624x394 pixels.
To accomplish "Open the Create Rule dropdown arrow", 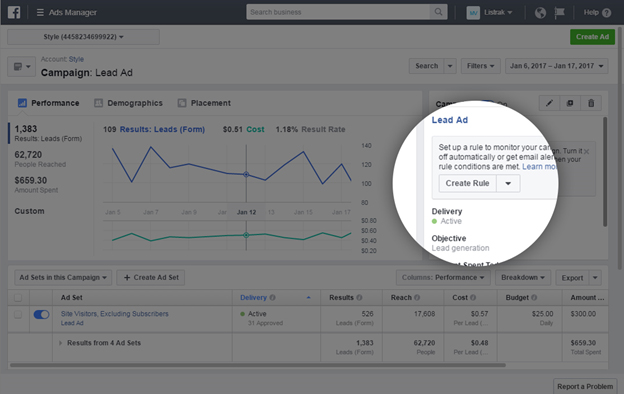I will click(508, 183).
